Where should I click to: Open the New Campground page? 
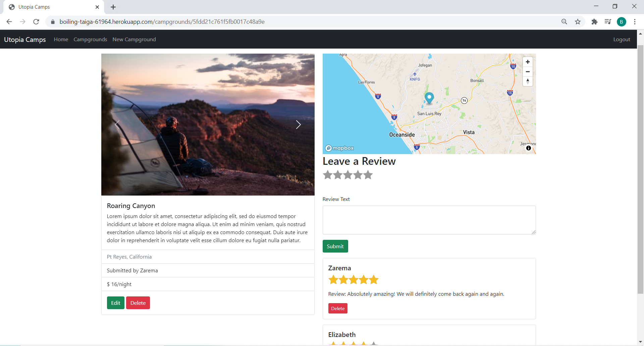134,39
